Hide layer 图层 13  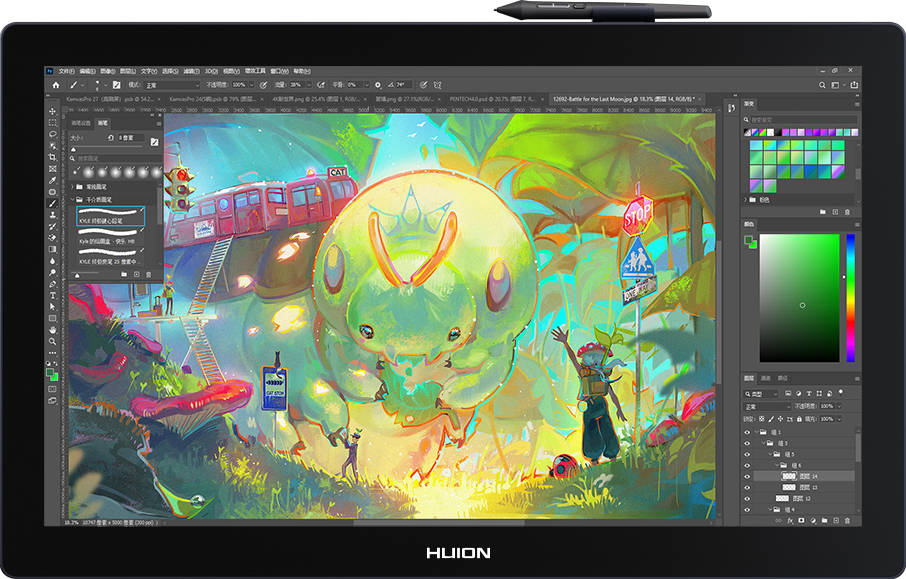tap(747, 487)
